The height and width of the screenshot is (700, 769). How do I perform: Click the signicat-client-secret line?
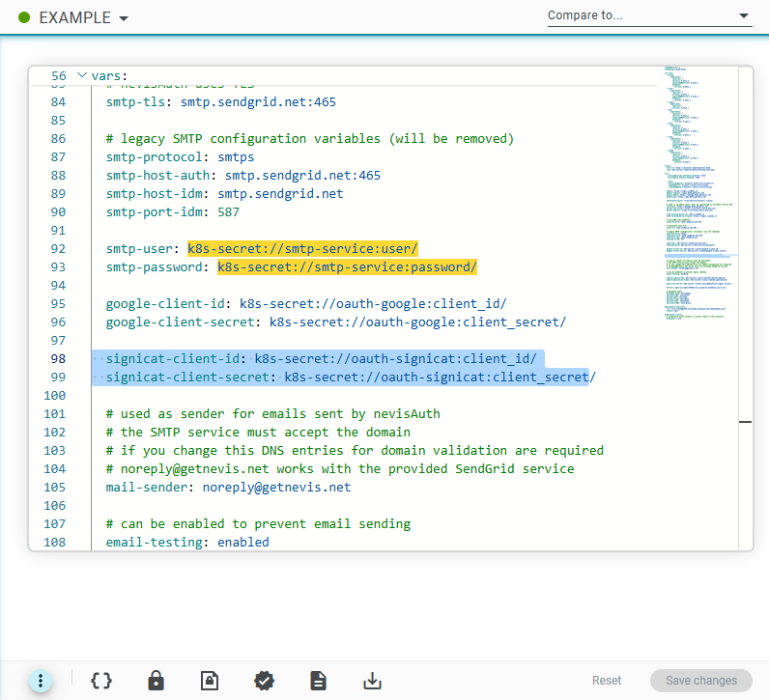pos(351,377)
